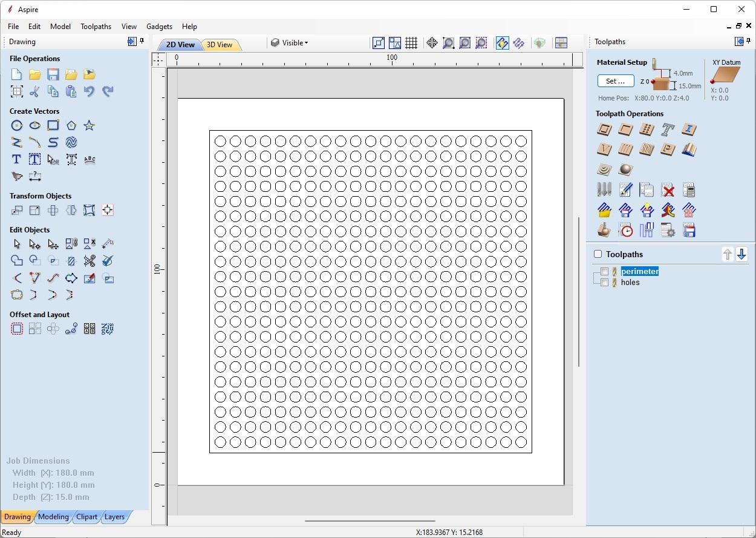This screenshot has width=756, height=538.
Task: Open the File menu
Action: [13, 27]
